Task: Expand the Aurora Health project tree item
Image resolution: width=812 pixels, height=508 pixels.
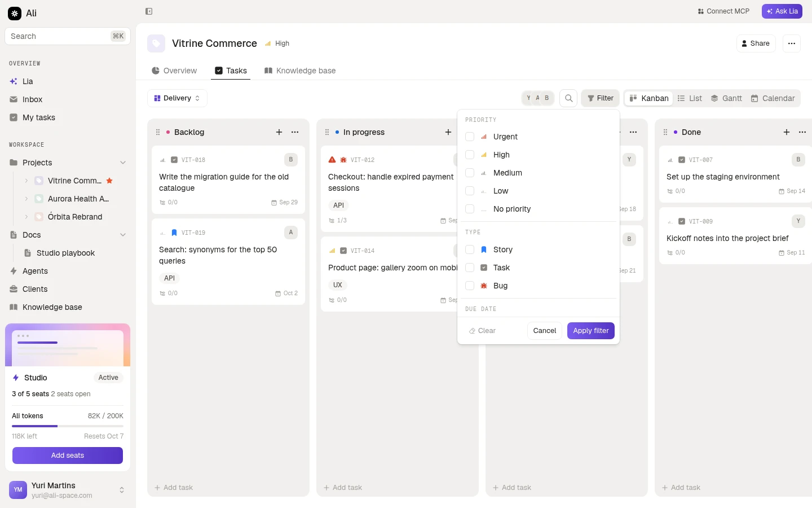Action: 26,199
